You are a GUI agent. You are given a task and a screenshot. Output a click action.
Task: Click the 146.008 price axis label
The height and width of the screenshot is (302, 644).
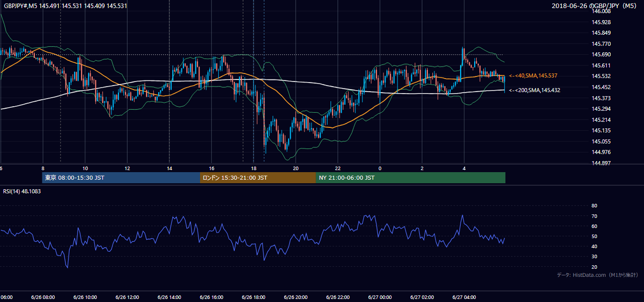[602, 12]
